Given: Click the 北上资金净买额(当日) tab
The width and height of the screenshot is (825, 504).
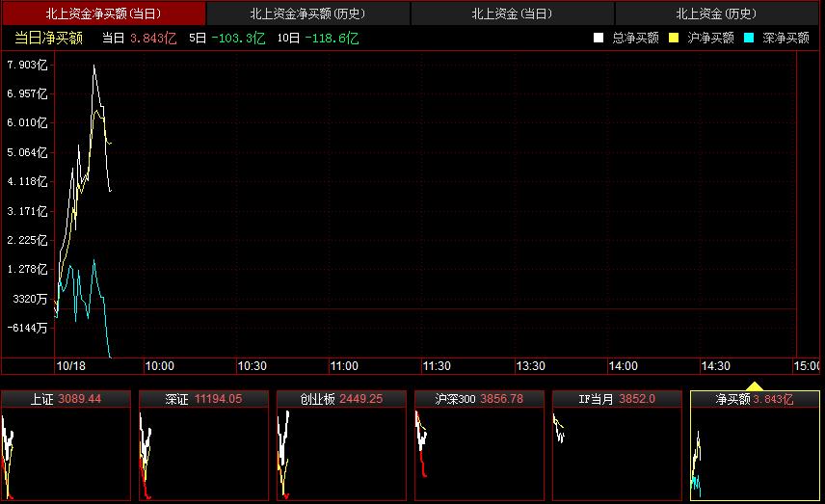Looking at the screenshot, I should coord(103,13).
